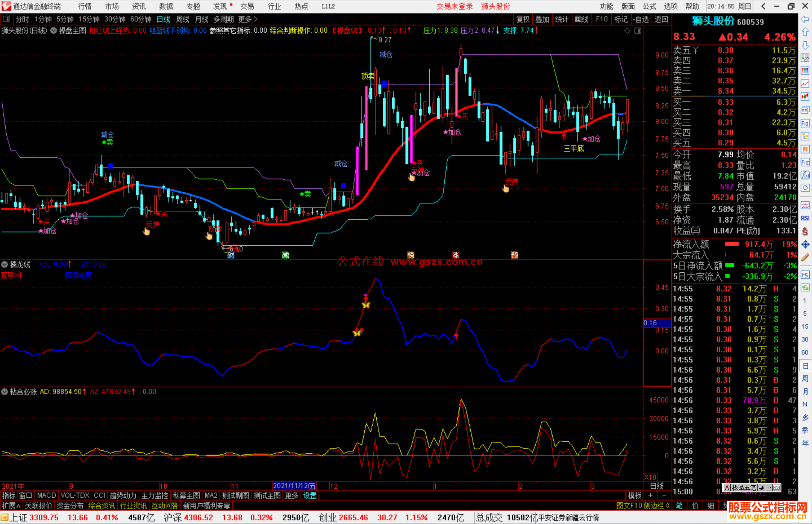This screenshot has width=812, height=524.
Task: Select the 笔 tick tab below trades
Action: (679, 506)
